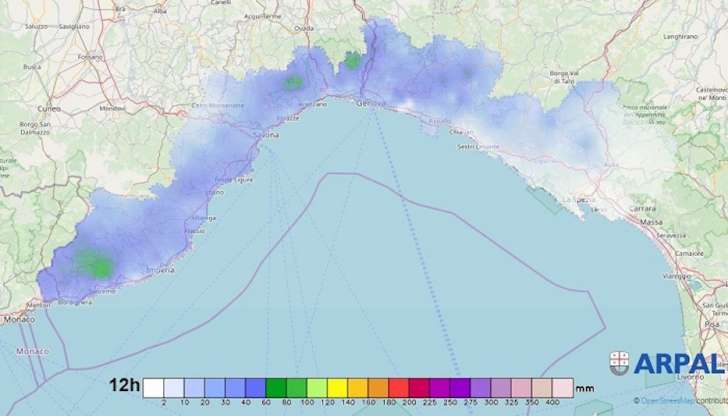Click the Ovada town label
Image resolution: width=728 pixels, height=416 pixels.
click(304, 28)
